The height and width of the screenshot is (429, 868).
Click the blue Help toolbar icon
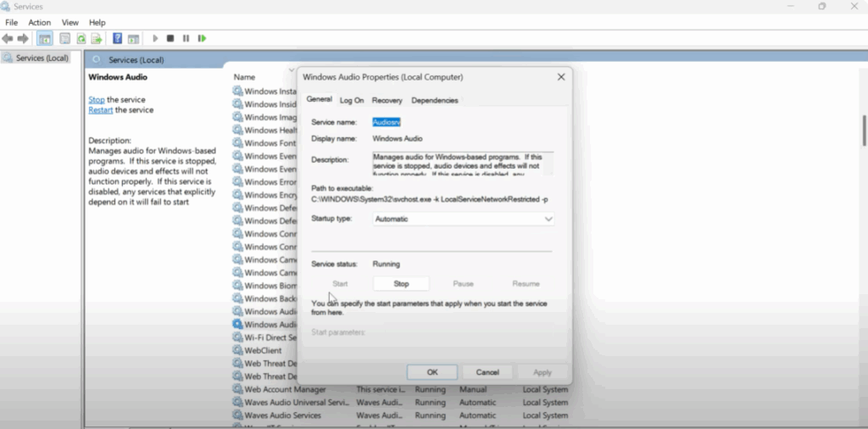pyautogui.click(x=118, y=38)
